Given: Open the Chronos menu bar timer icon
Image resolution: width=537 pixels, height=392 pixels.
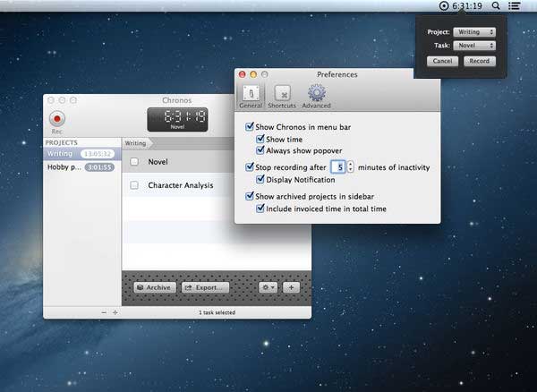Looking at the screenshot, I should [444, 6].
